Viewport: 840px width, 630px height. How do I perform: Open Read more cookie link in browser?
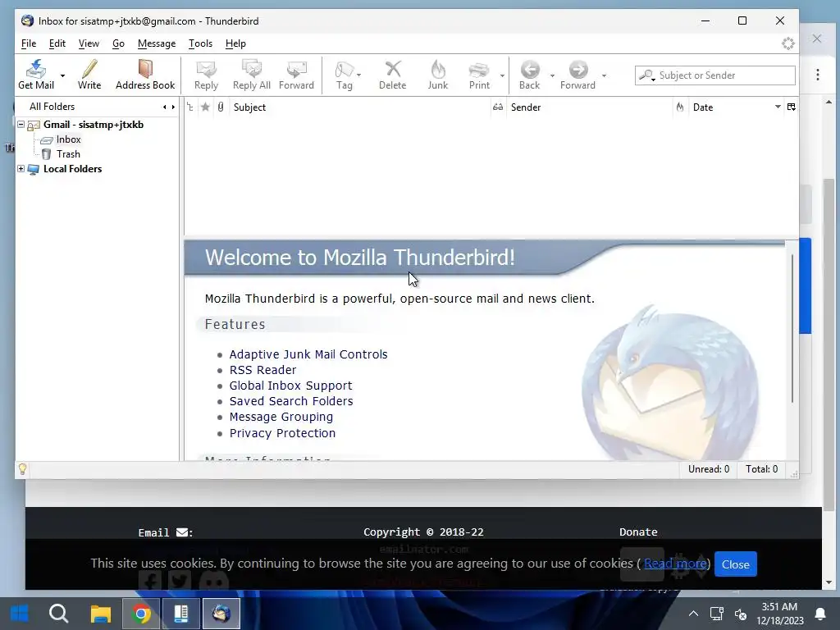[674, 564]
